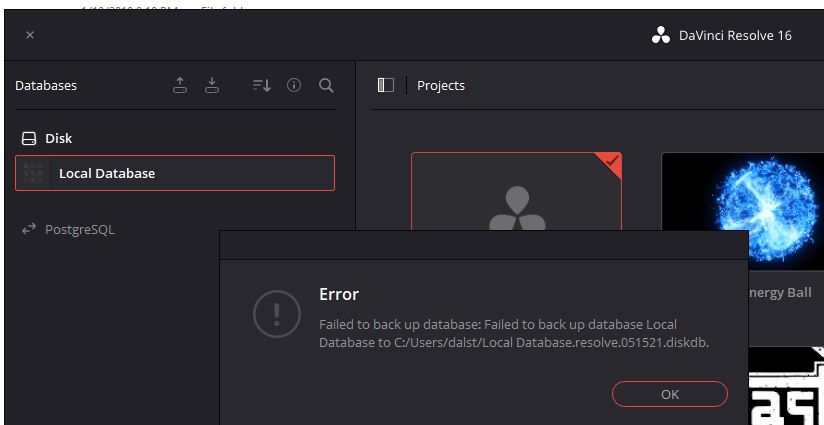The height and width of the screenshot is (425, 824).
Task: Open the database sort order icon
Action: [x=262, y=85]
